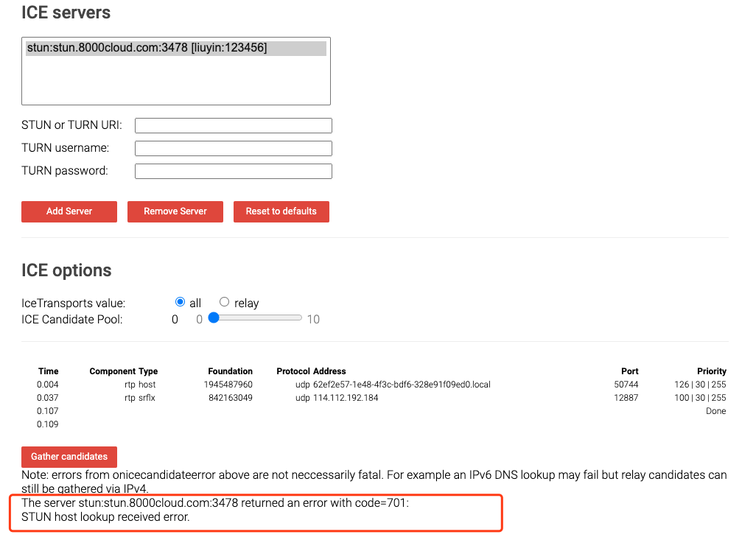Focus the STUN or TURN URI field

(234, 125)
